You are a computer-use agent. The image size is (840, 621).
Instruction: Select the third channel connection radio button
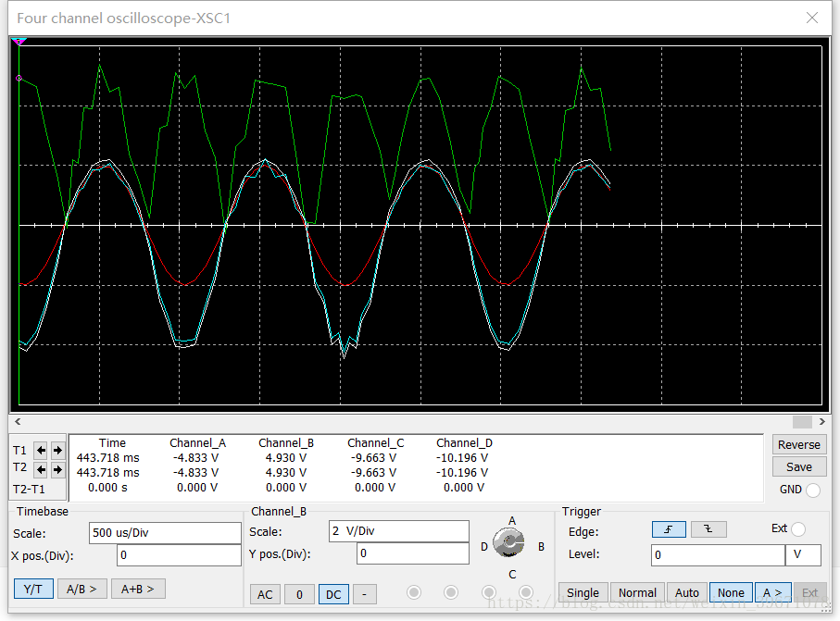[489, 592]
